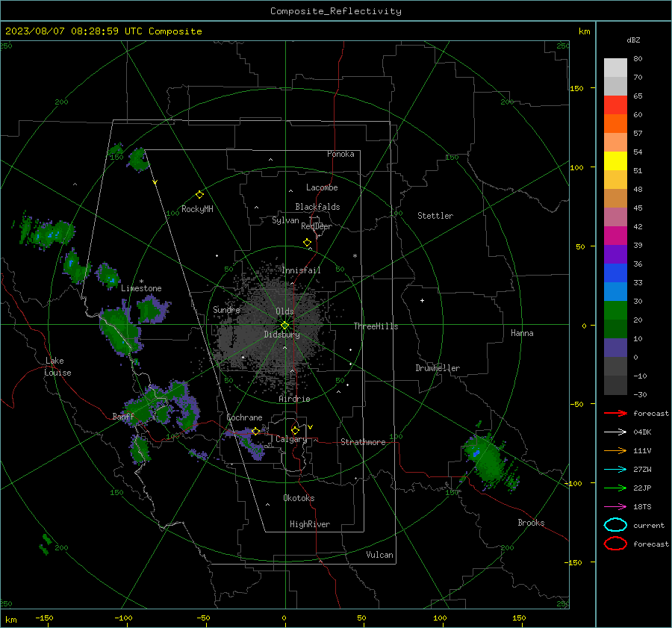Click the Strathmore city label

coord(363,442)
